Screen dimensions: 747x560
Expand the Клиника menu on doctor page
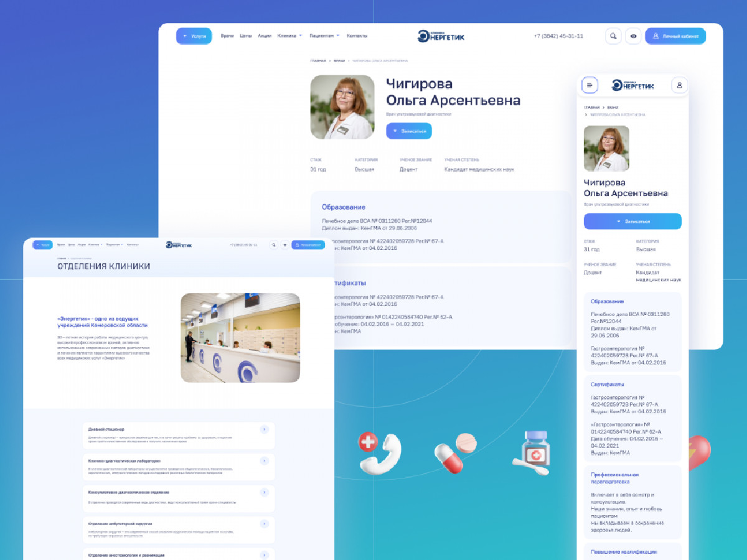(289, 36)
